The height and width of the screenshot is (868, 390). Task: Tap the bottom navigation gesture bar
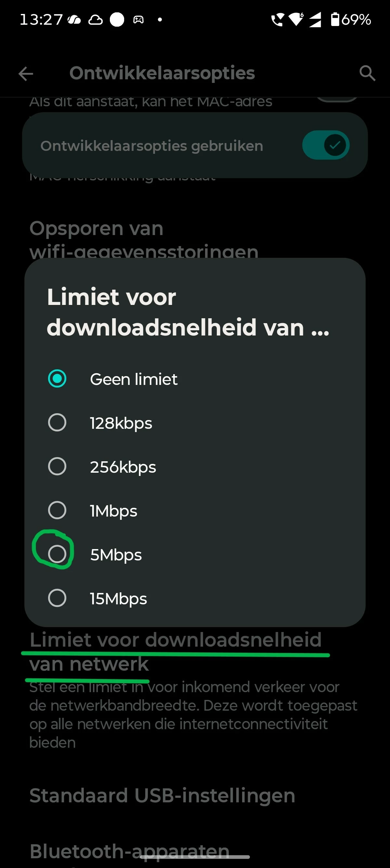pos(195,857)
